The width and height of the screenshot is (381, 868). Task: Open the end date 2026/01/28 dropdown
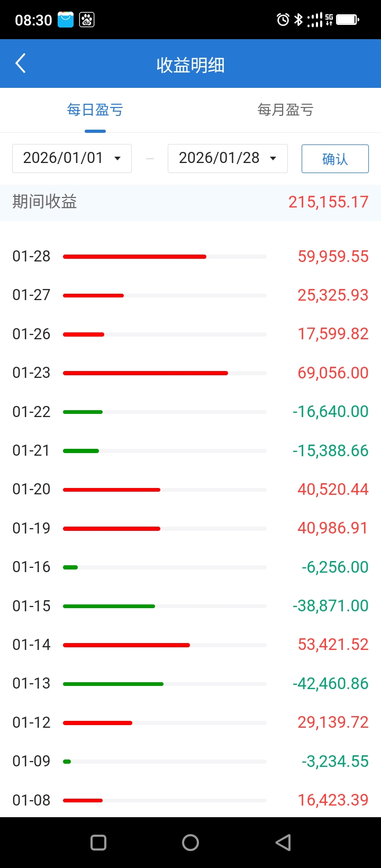(x=228, y=158)
